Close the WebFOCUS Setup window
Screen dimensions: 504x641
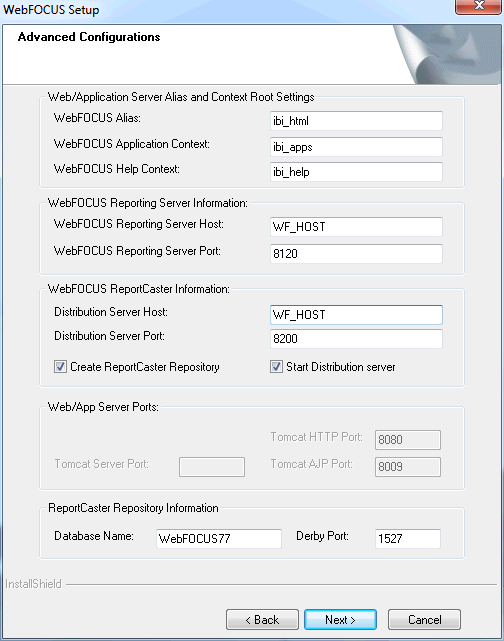coord(479,6)
